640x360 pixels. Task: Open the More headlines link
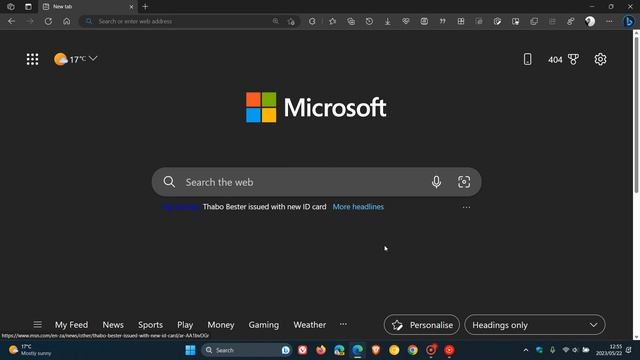(358, 207)
